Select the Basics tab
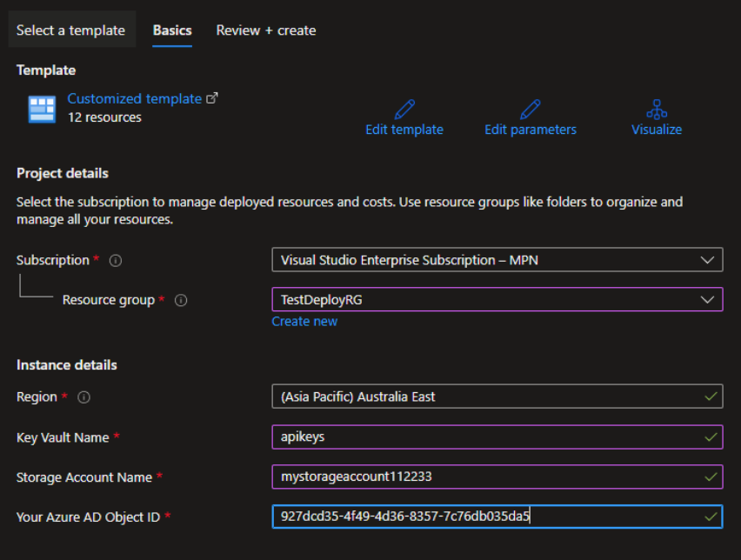The height and width of the screenshot is (560, 741). pyautogui.click(x=172, y=30)
